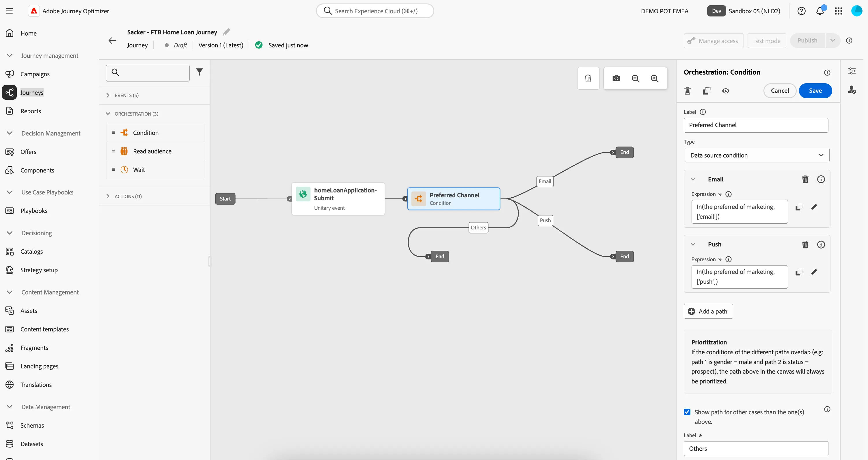
Task: Open the help question mark icon
Action: (x=801, y=11)
